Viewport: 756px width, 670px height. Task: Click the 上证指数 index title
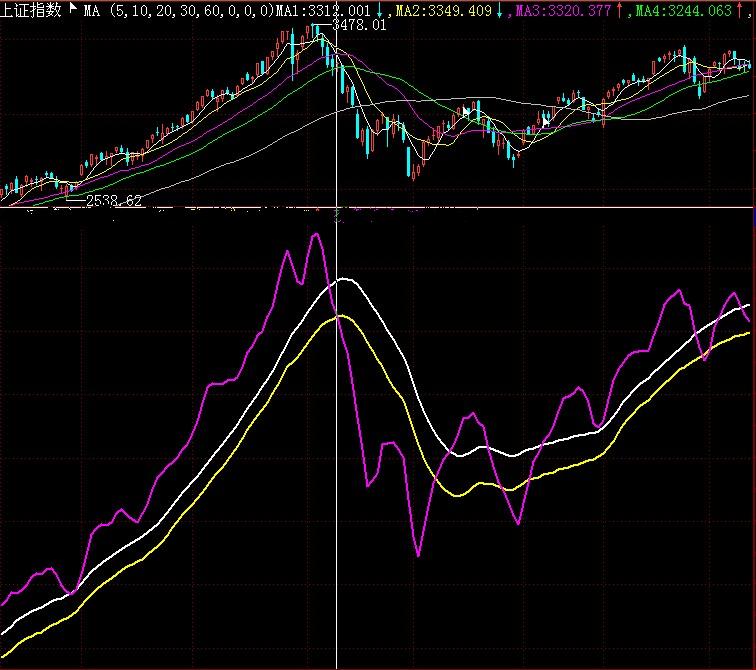coord(31,10)
